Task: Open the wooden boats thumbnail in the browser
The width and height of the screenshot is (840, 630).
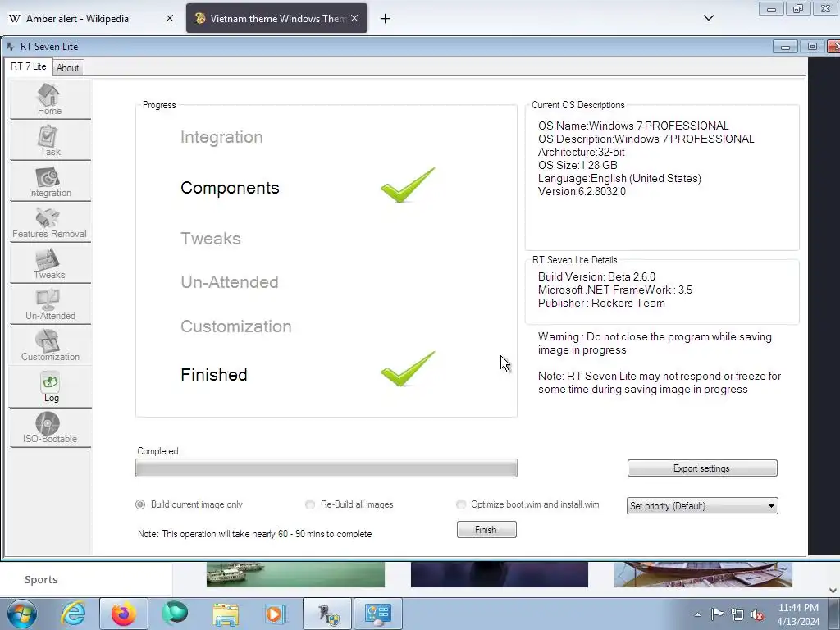Action: [x=703, y=574]
